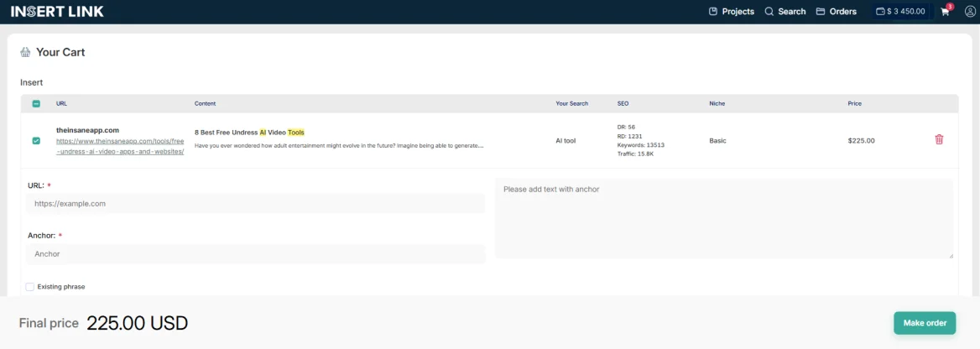Enable the Existing phrase checkbox

30,287
